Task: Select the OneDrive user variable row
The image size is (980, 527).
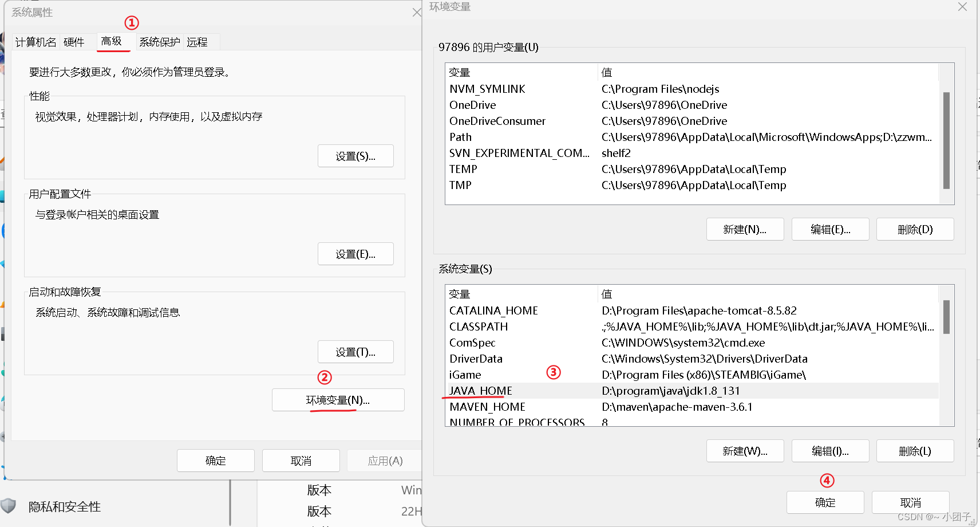Action: coord(692,105)
